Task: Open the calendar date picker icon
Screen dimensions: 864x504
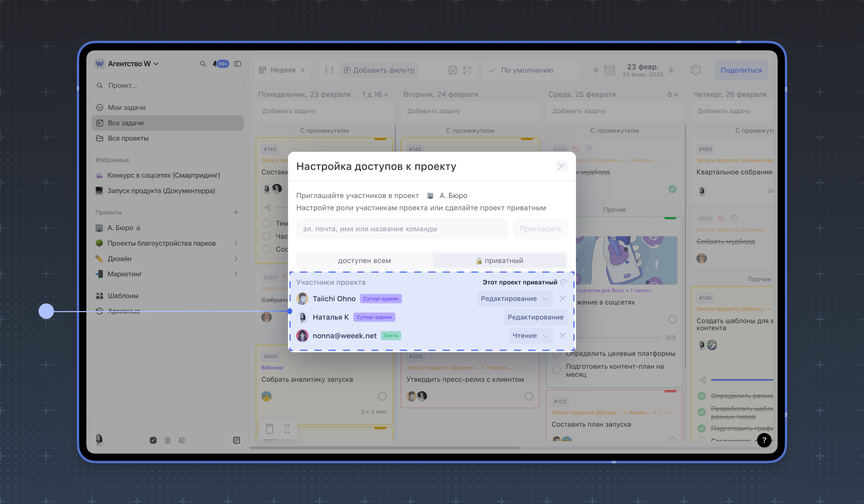Action: pyautogui.click(x=609, y=70)
